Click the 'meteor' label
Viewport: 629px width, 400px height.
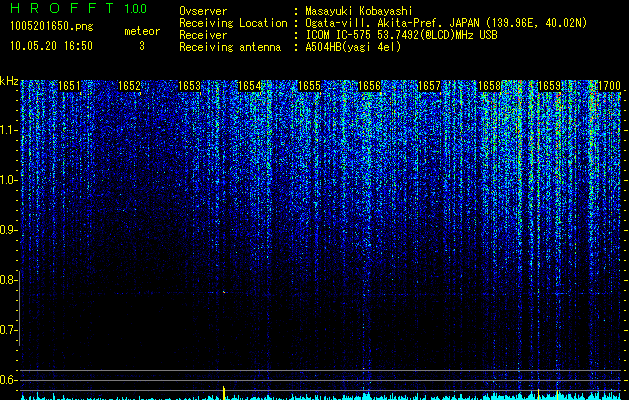tap(142, 31)
